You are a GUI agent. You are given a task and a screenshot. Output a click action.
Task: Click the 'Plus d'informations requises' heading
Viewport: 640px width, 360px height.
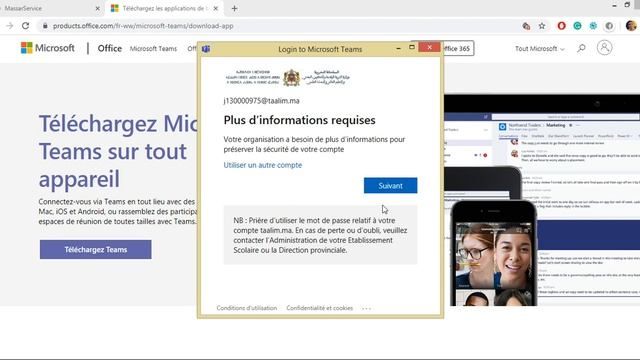tap(299, 120)
